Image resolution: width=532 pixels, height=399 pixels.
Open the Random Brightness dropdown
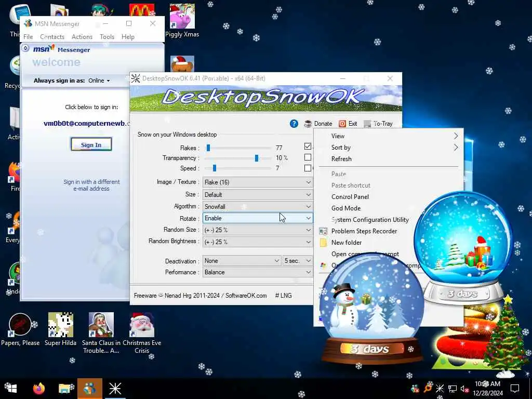click(258, 242)
